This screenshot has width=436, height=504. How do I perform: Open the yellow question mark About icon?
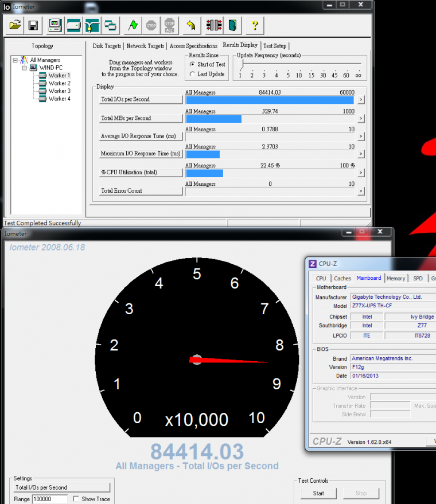coord(255,25)
